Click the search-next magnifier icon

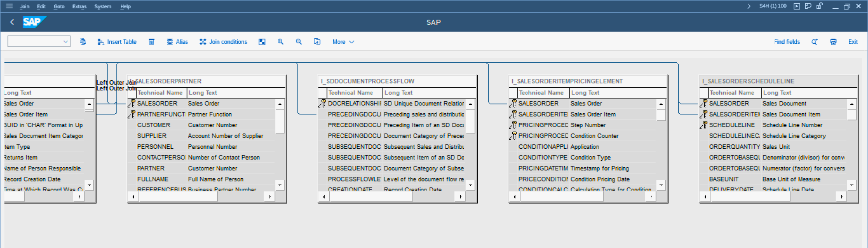coord(814,42)
